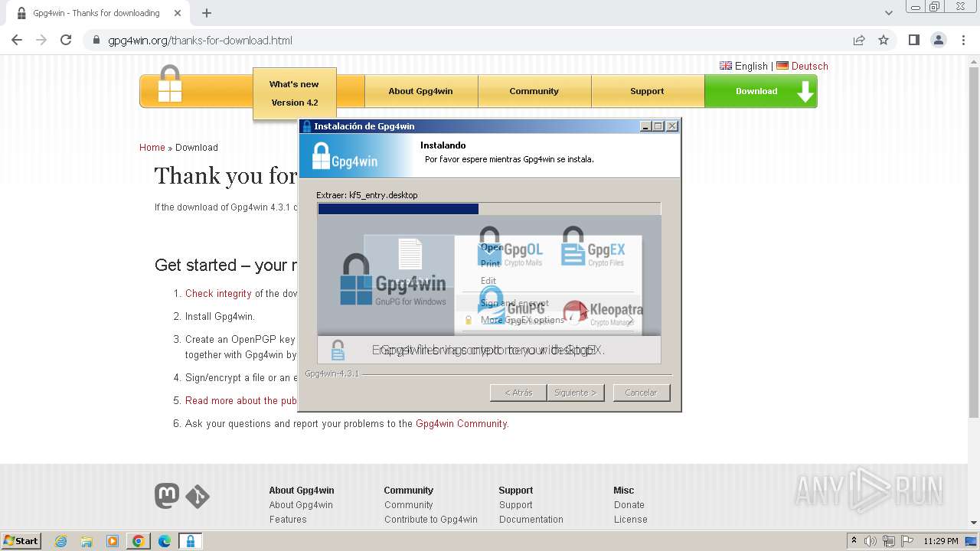Open the What's new Version 4.2 tab
Image resolution: width=980 pixels, height=551 pixels.
[x=294, y=93]
